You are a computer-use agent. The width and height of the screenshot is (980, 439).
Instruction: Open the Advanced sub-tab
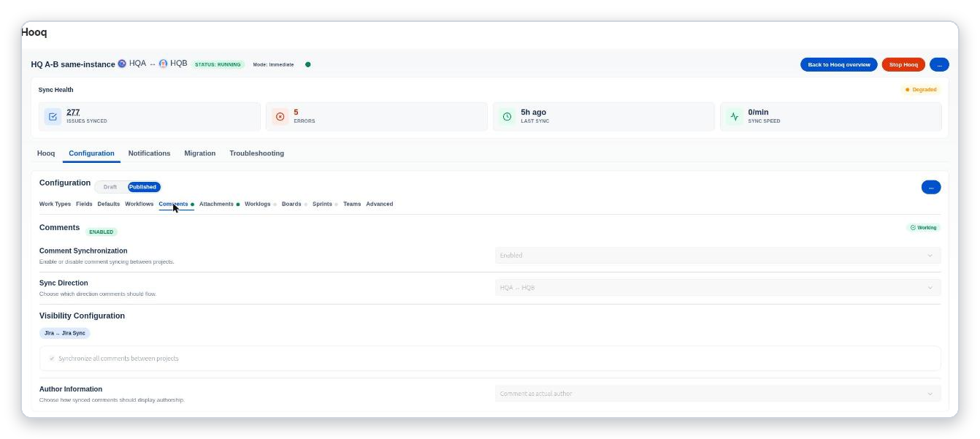[380, 204]
